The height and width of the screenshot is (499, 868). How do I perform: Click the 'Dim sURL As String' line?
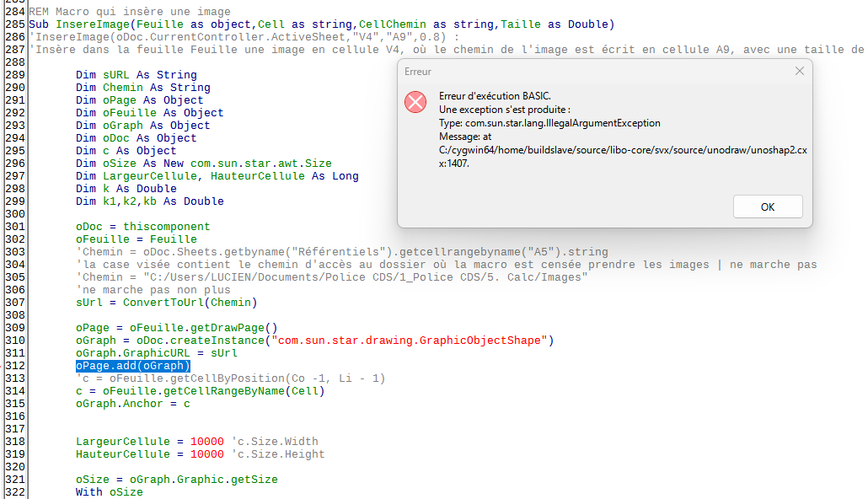tap(137, 75)
